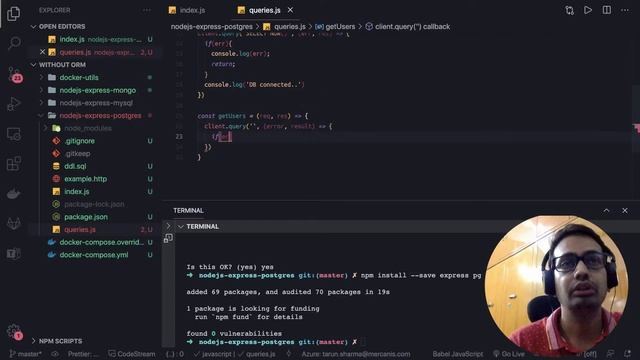
Task: Open Explorer More Actions ellipsis
Action: pyautogui.click(x=147, y=10)
